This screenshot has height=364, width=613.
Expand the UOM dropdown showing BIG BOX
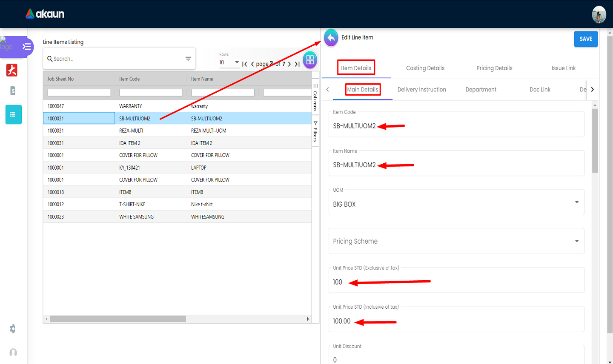tap(576, 202)
